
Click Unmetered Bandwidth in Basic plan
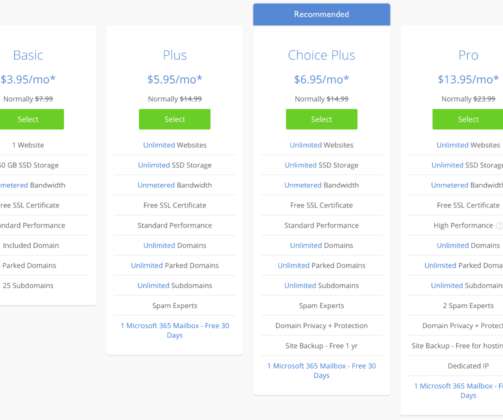32,185
